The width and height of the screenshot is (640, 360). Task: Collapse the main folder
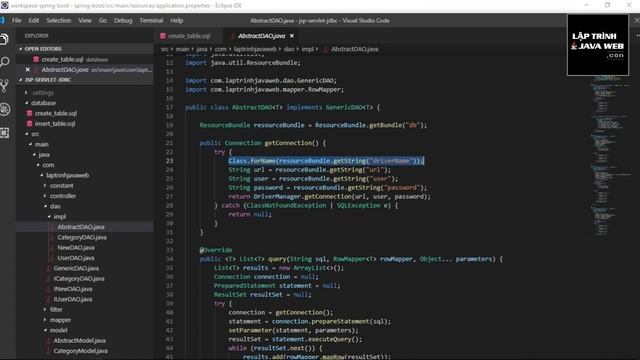[30, 144]
